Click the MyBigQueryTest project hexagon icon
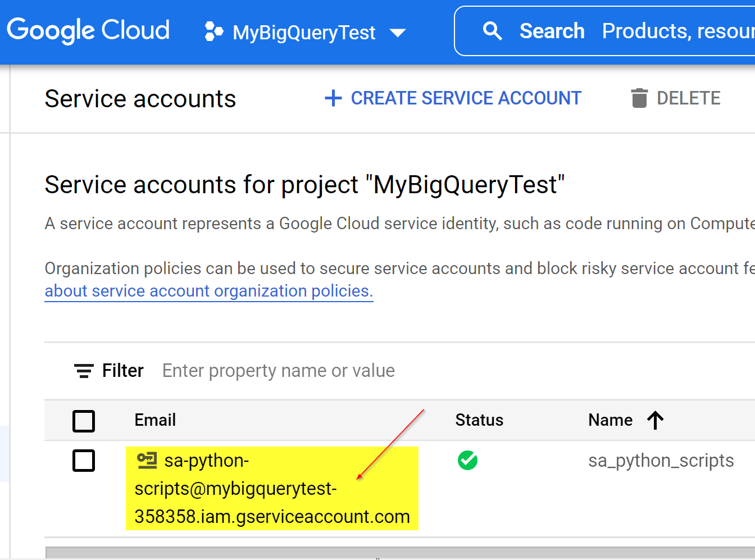The width and height of the screenshot is (755, 560). click(x=213, y=31)
